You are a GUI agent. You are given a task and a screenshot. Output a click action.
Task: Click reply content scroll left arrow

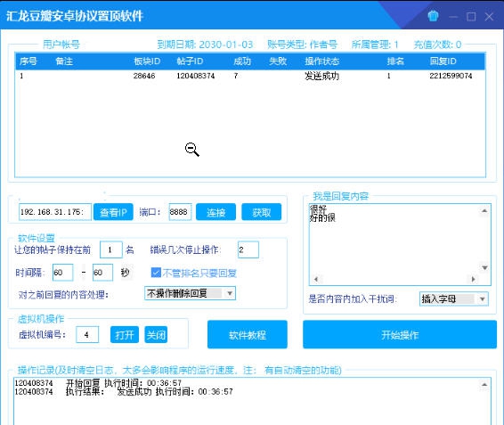click(315, 279)
